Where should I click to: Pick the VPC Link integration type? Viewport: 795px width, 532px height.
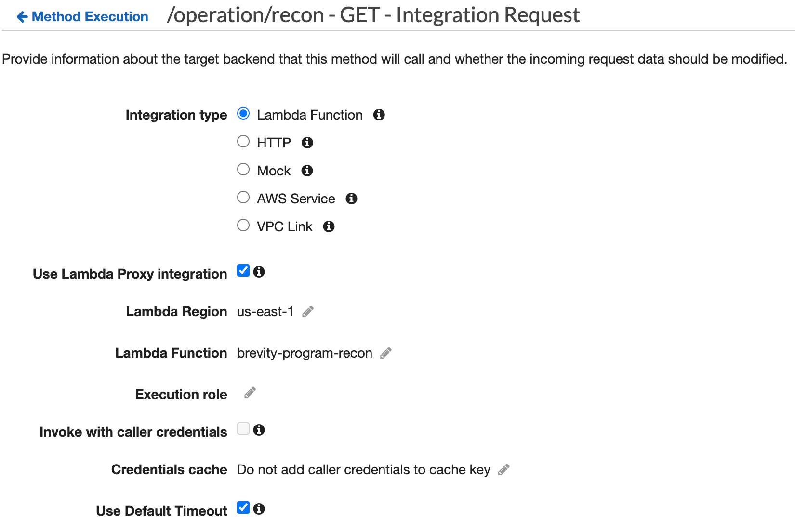pos(243,226)
